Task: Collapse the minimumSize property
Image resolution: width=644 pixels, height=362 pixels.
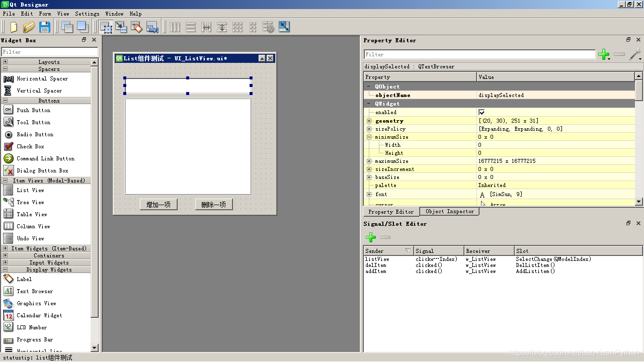Action: tap(369, 137)
